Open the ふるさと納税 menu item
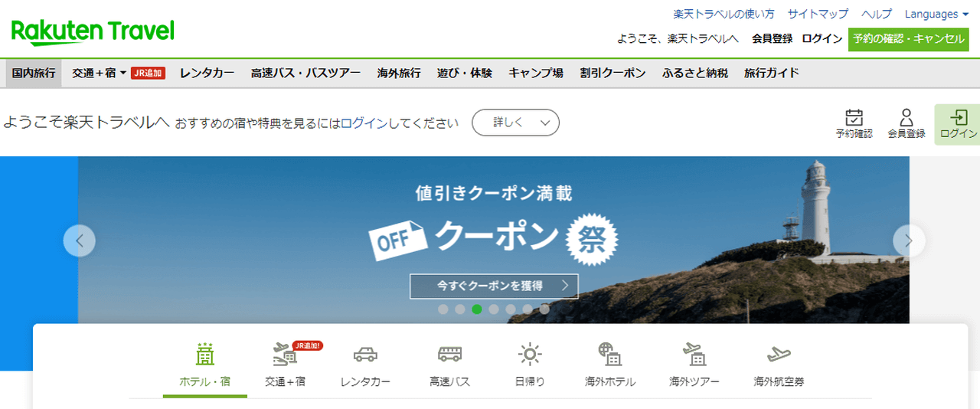The image size is (980, 409). 695,74
